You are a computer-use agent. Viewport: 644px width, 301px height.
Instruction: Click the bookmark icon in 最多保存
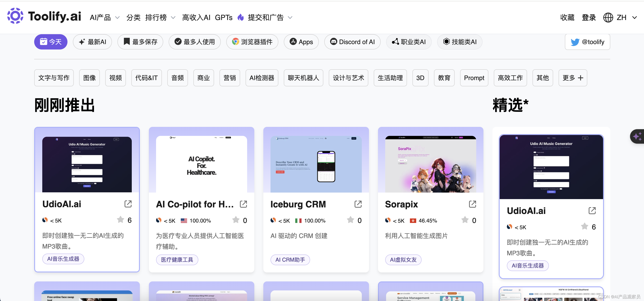pyautogui.click(x=127, y=42)
